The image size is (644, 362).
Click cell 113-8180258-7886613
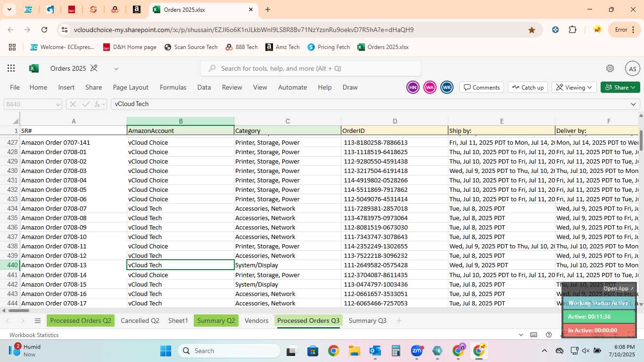tap(395, 142)
